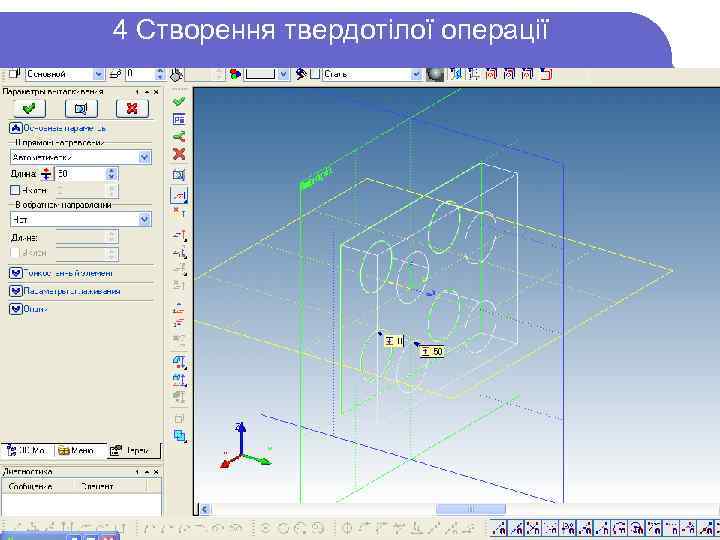Switch to the 3D model tab
This screenshot has width=720, height=540.
(x=28, y=450)
